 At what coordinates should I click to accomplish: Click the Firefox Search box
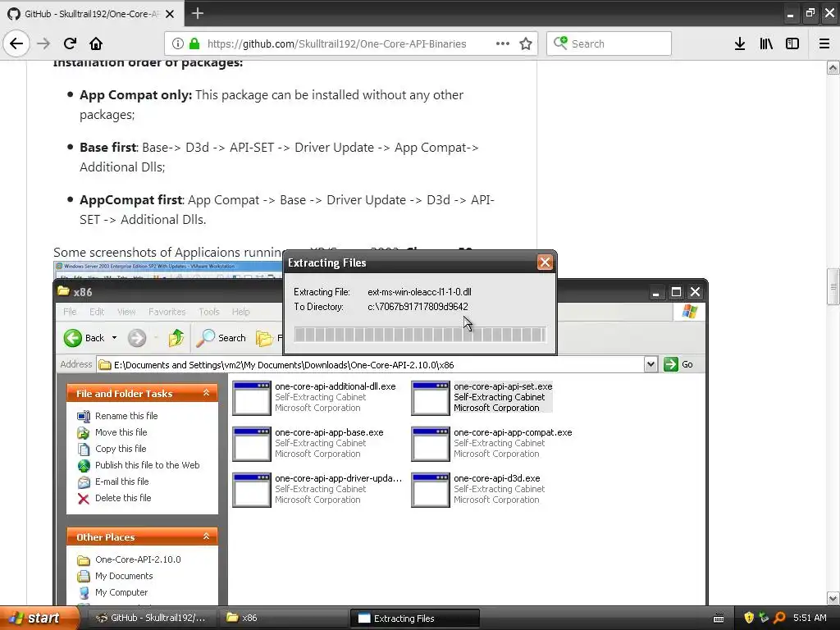coord(609,43)
